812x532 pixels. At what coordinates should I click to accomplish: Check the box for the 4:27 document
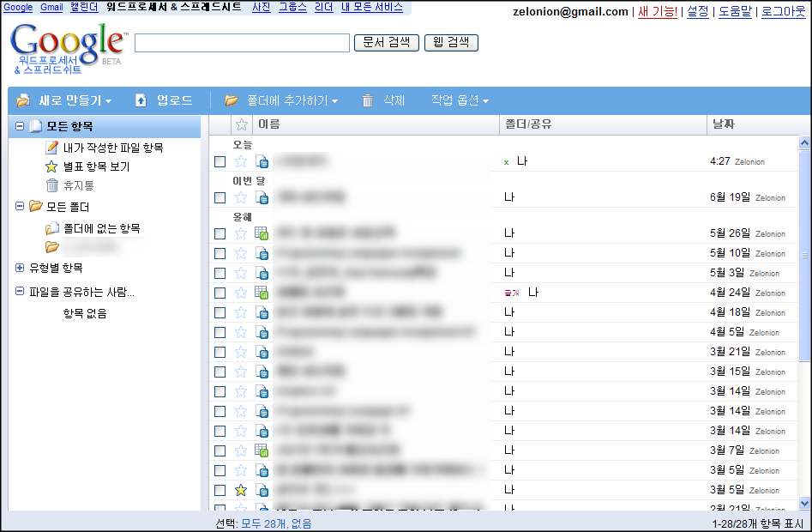(x=220, y=161)
